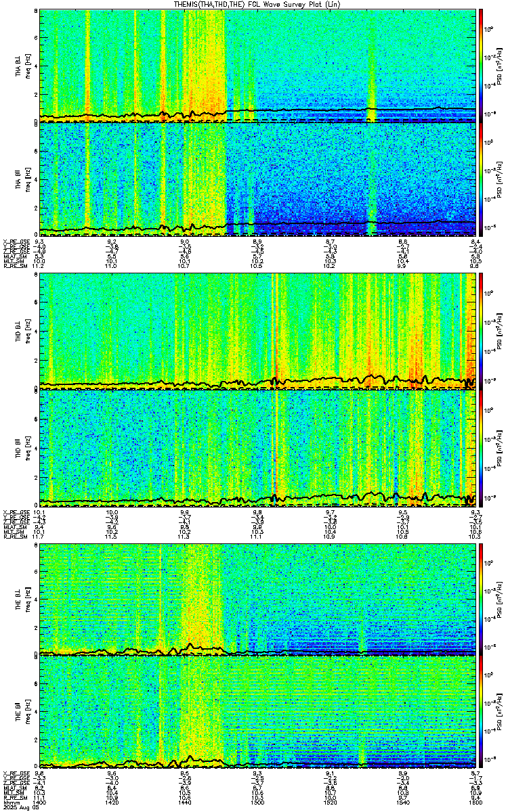Click the 11.7 R_RE_SM value under THD panels

[x=39, y=537]
